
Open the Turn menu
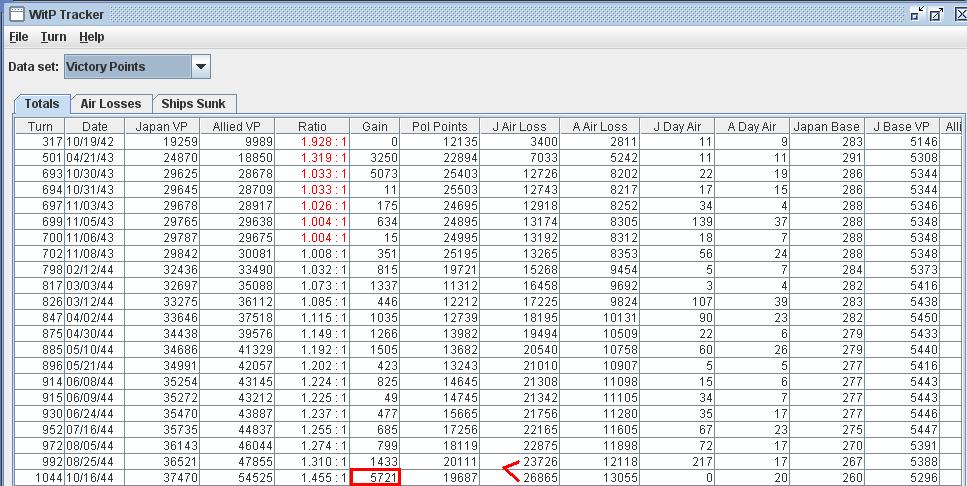(53, 37)
